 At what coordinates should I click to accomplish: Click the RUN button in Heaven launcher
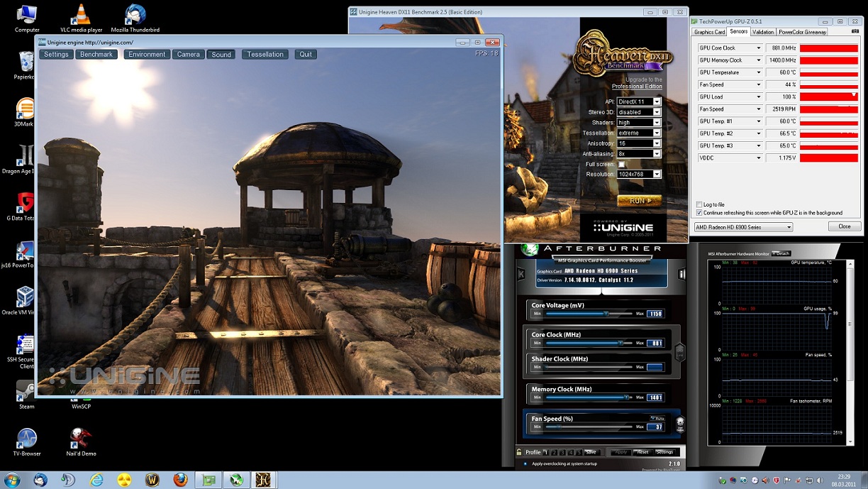(x=639, y=201)
